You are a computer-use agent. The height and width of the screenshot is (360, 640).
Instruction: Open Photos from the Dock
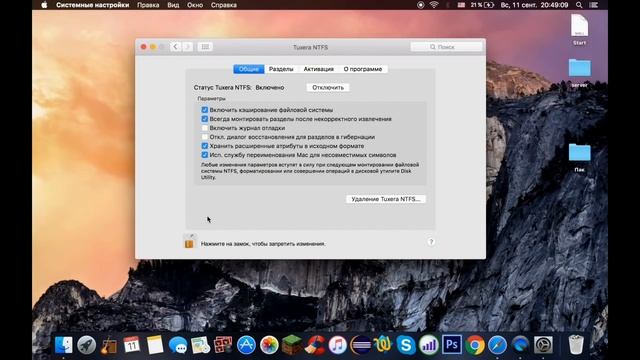(269, 345)
